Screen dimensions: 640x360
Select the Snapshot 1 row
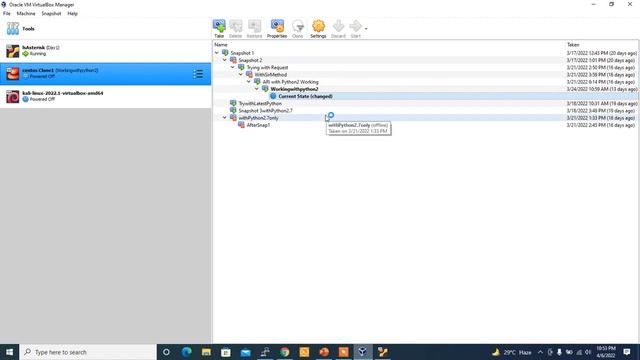click(425, 53)
